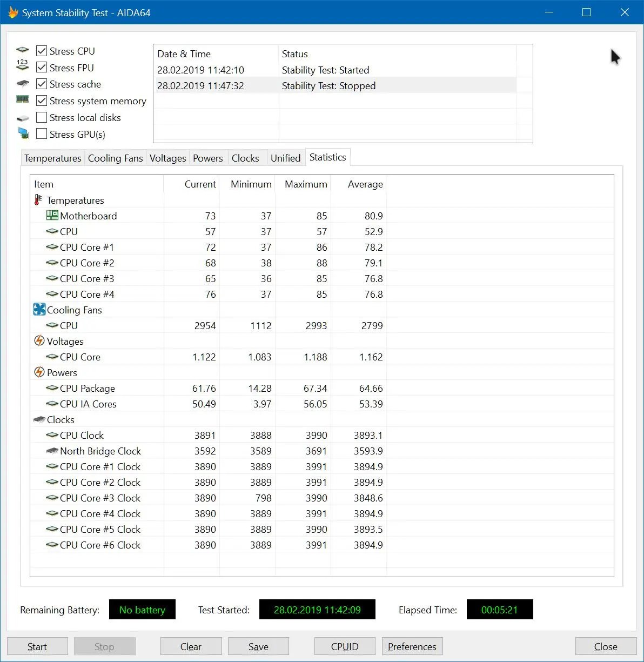Click the blue fan icon next to Cooling Fans
Viewport: 644px width, 662px height.
39,309
